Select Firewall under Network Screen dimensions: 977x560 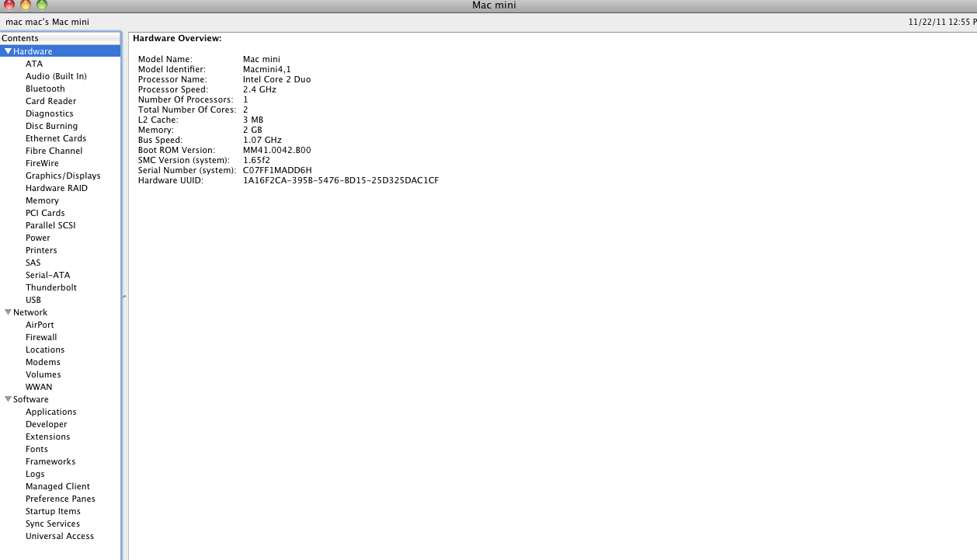(41, 337)
